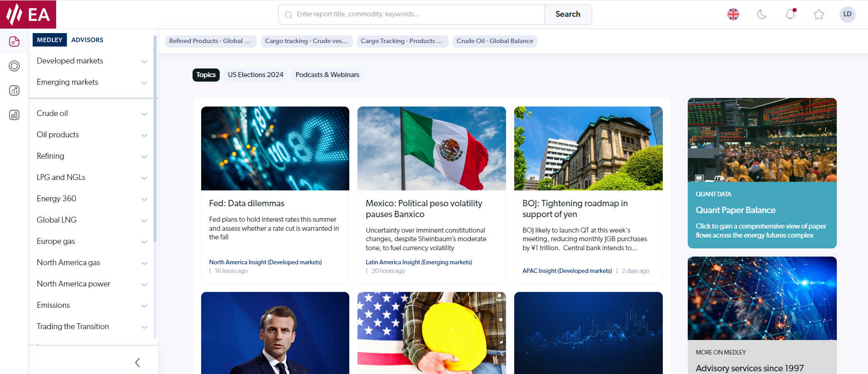
Task: Expand North America power menu
Action: tap(92, 284)
